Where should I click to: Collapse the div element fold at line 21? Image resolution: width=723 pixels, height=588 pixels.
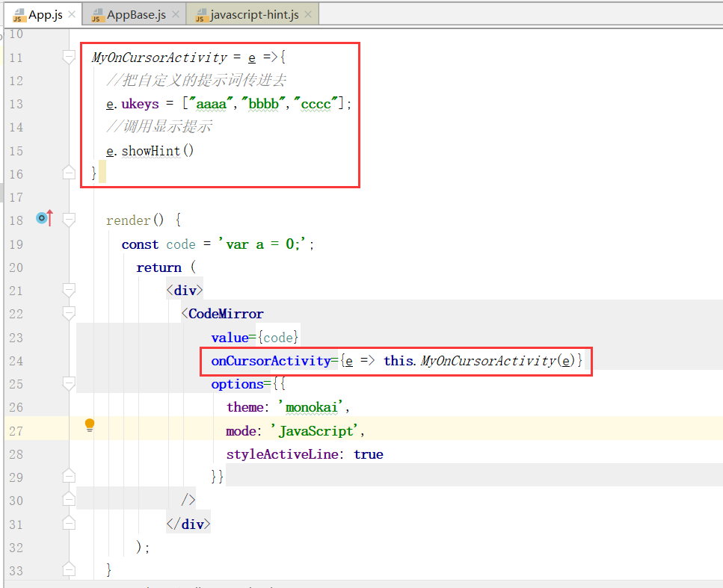(69, 290)
